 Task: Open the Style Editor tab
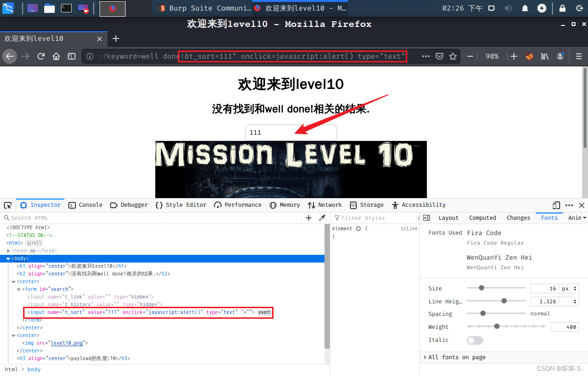click(181, 205)
